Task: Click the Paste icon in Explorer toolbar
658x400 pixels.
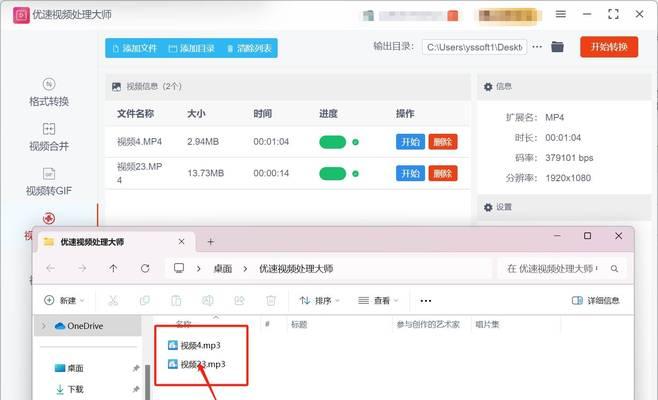Action: 176,301
